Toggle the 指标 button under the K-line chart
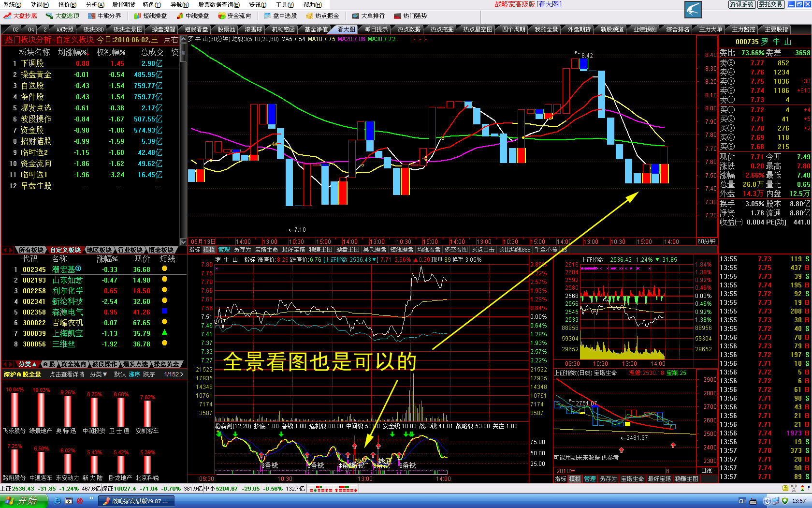 tap(194, 250)
